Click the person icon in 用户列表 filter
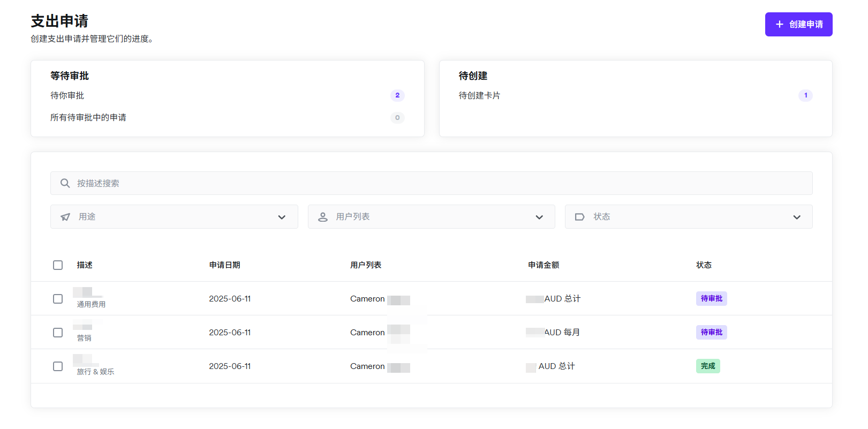 (323, 217)
